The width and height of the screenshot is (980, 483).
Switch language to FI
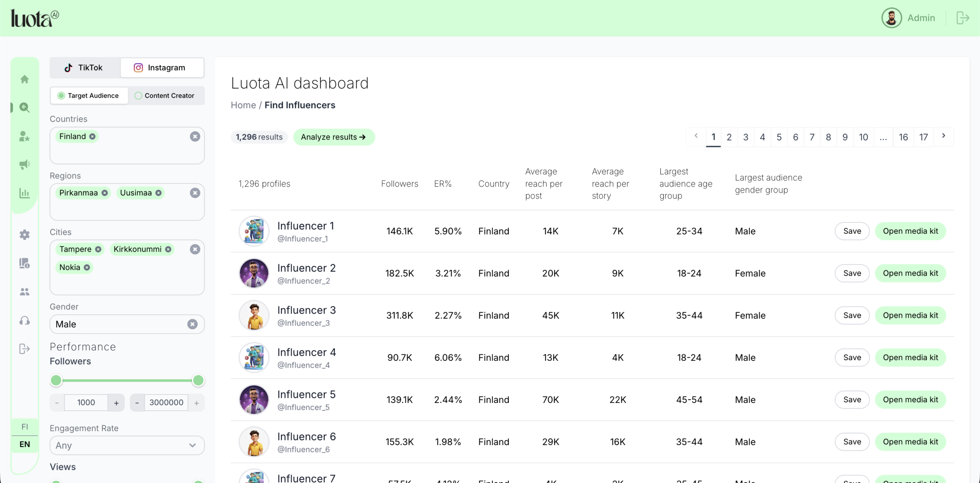pos(24,427)
